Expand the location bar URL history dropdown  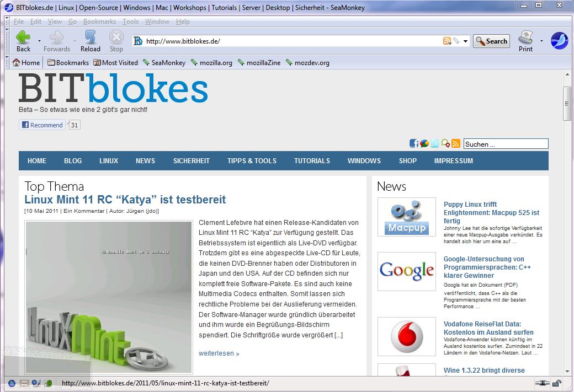465,41
